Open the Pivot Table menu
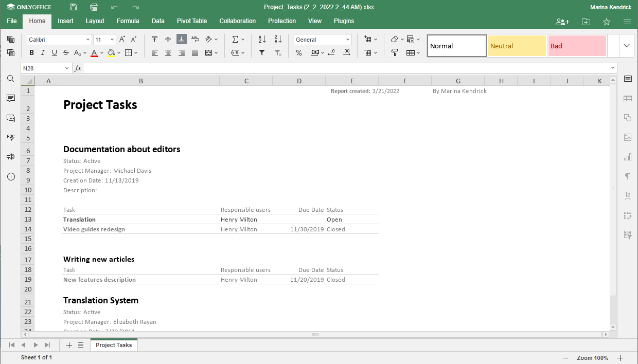 click(191, 21)
